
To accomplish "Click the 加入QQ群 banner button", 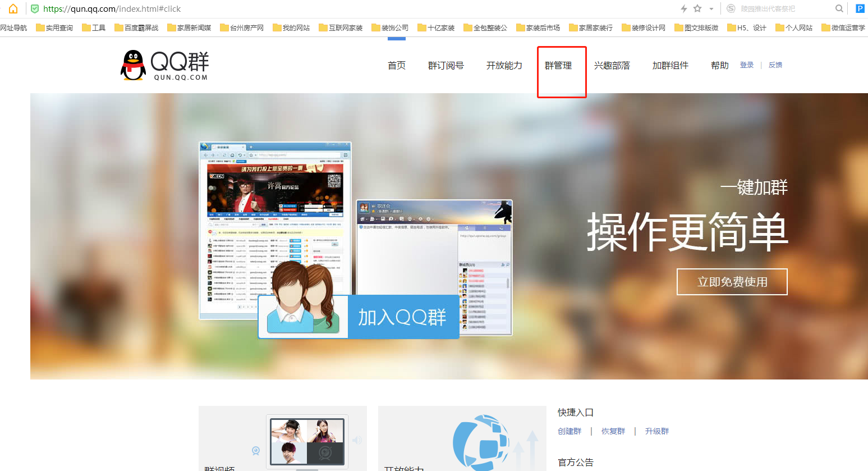I will (x=359, y=317).
